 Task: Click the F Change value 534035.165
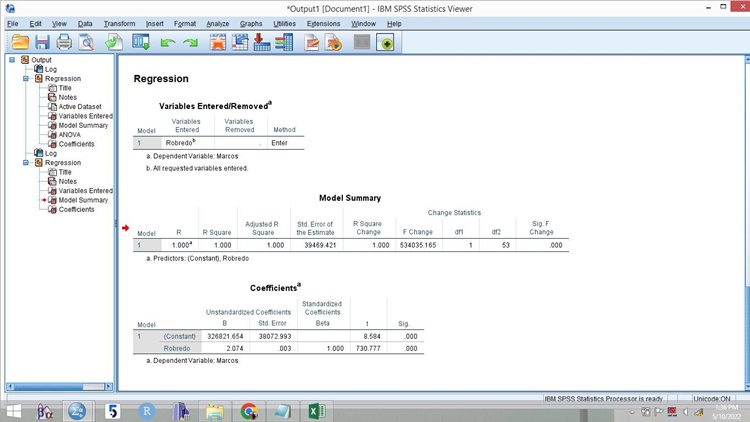(x=418, y=245)
